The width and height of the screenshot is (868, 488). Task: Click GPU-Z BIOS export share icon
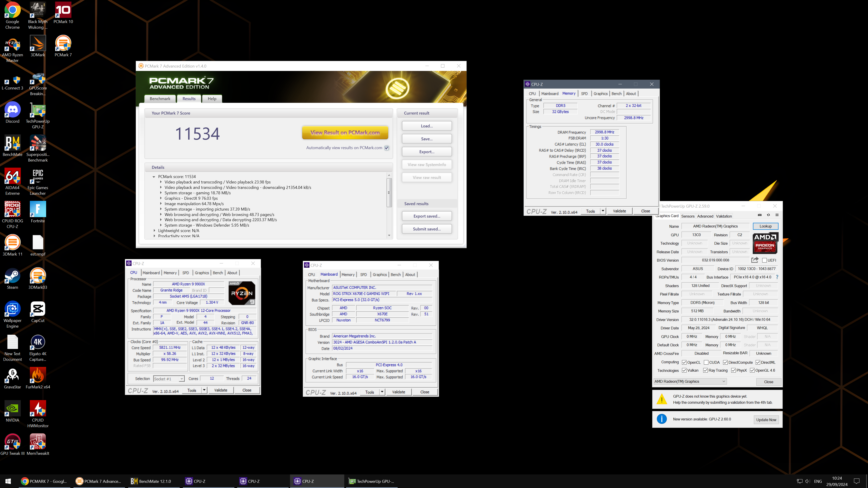755,260
